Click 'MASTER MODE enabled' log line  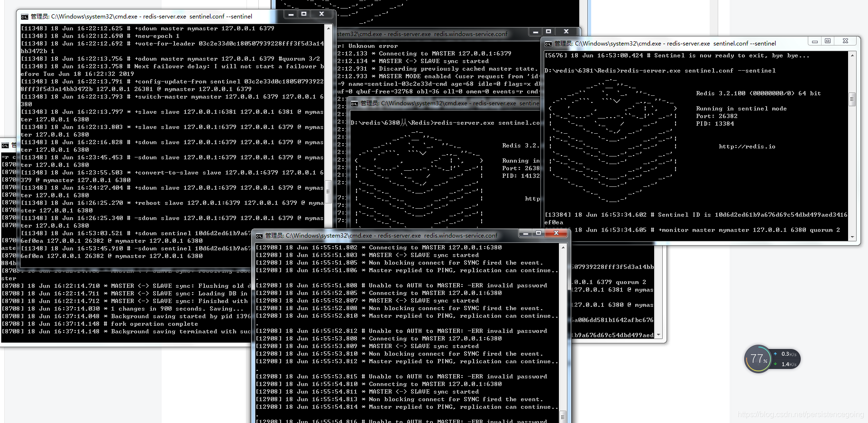439,76
